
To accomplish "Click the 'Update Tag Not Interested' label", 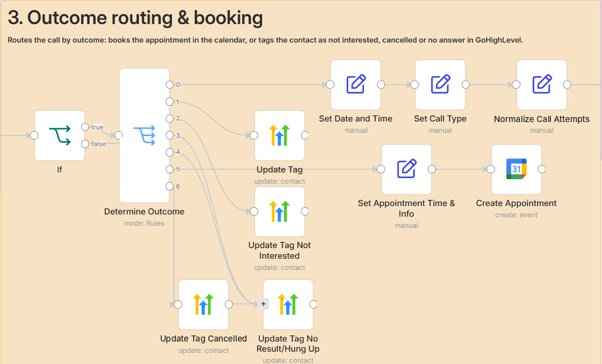I will pyautogui.click(x=279, y=250).
